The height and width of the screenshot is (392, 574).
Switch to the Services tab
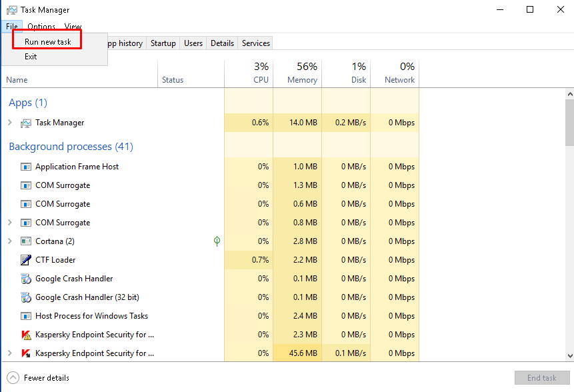coord(256,43)
